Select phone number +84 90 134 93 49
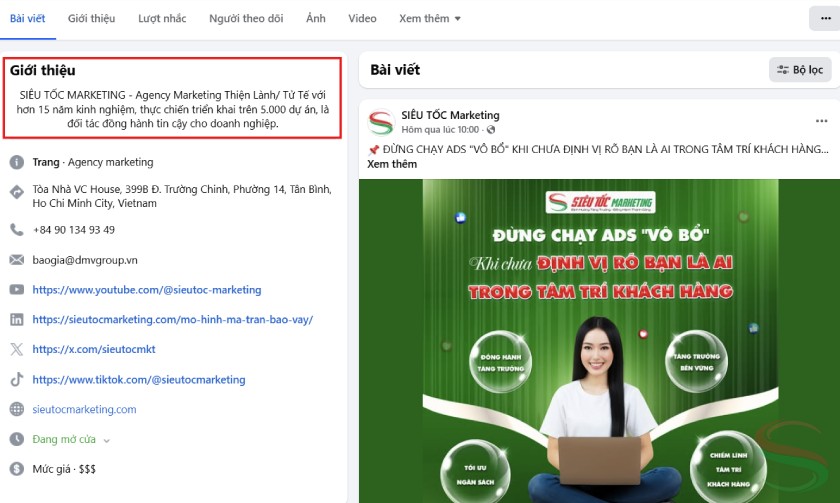The height and width of the screenshot is (503, 840). (73, 230)
